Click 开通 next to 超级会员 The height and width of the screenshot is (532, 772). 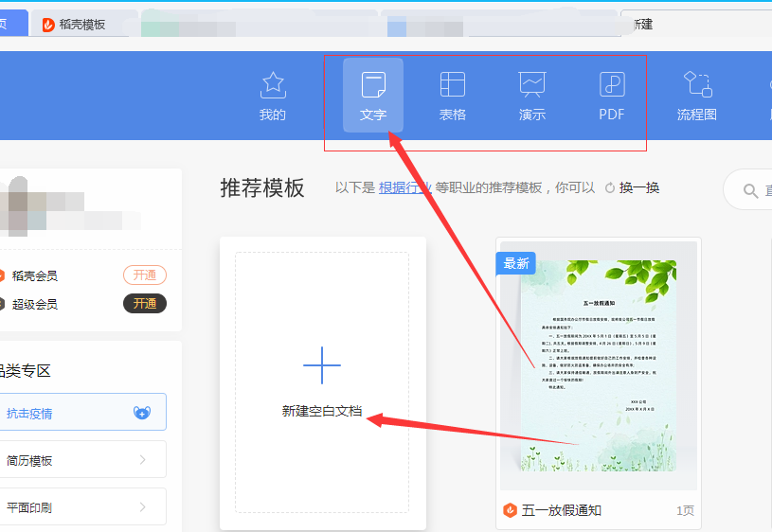(x=145, y=304)
